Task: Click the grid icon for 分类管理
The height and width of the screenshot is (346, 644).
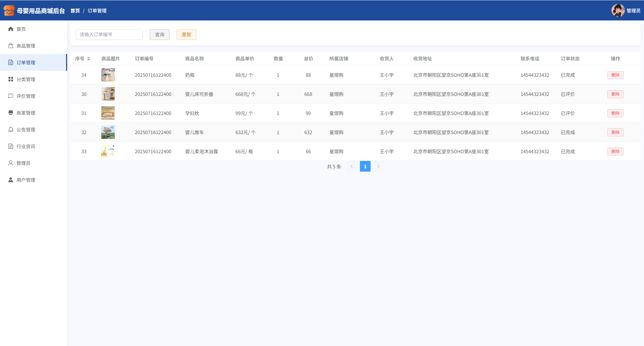Action: point(11,79)
